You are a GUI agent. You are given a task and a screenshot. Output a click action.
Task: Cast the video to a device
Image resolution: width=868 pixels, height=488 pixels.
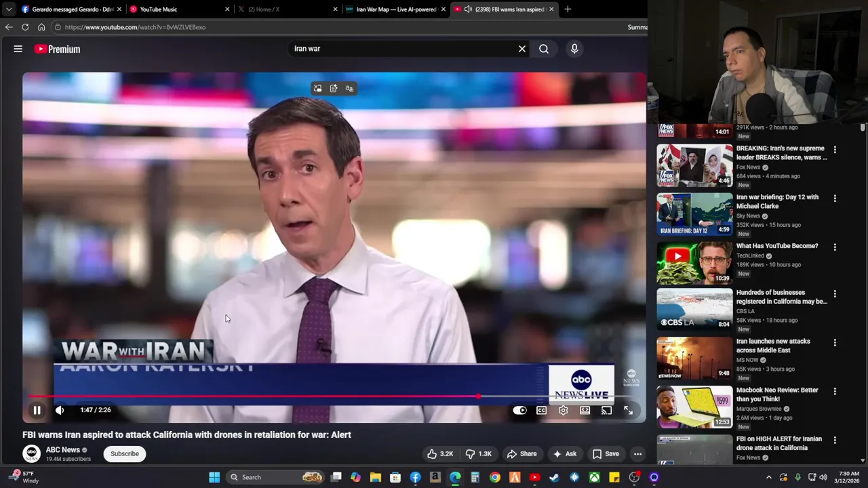coord(606,410)
